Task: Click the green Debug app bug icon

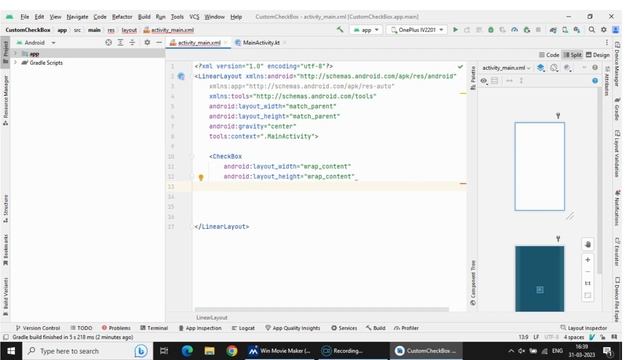Action: pos(491,30)
